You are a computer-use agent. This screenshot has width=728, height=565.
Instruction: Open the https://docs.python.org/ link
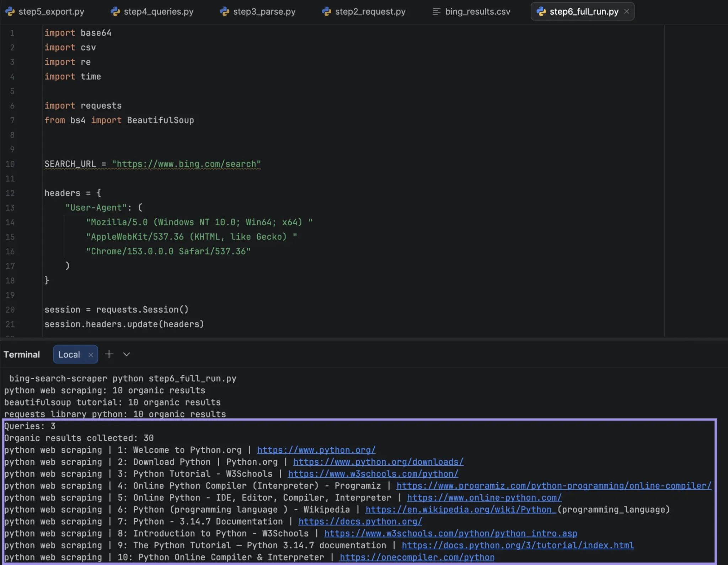coord(360,521)
